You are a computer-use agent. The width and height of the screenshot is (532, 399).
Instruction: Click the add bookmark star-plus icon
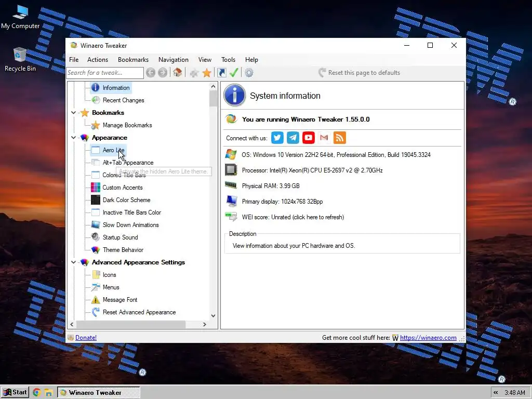pos(194,73)
